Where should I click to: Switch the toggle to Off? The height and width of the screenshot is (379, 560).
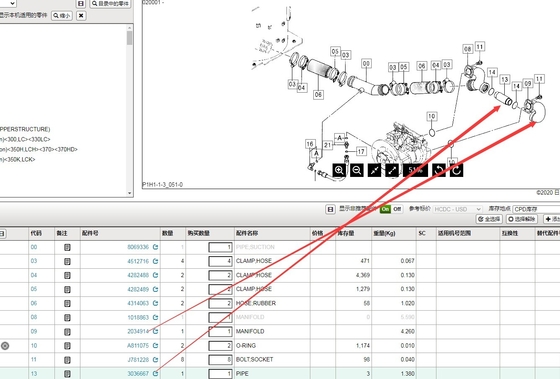click(x=397, y=209)
